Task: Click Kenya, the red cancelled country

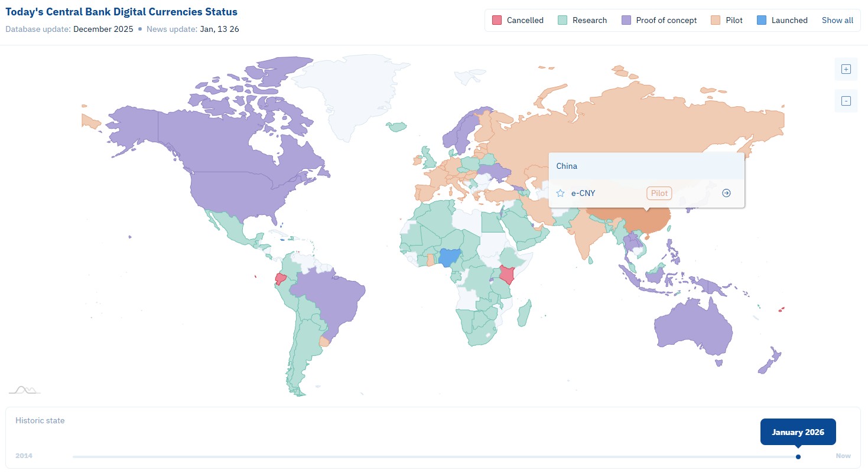Action: click(507, 275)
